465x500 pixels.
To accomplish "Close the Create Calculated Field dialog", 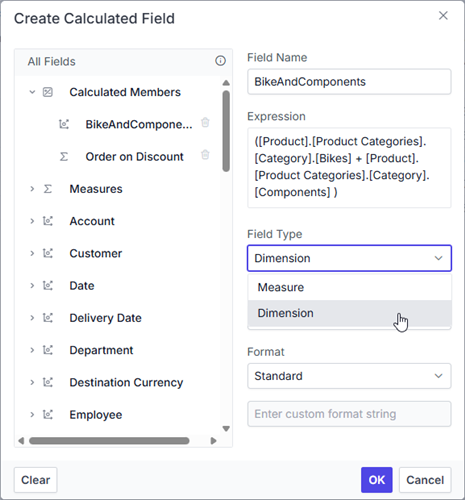I will pos(443,15).
